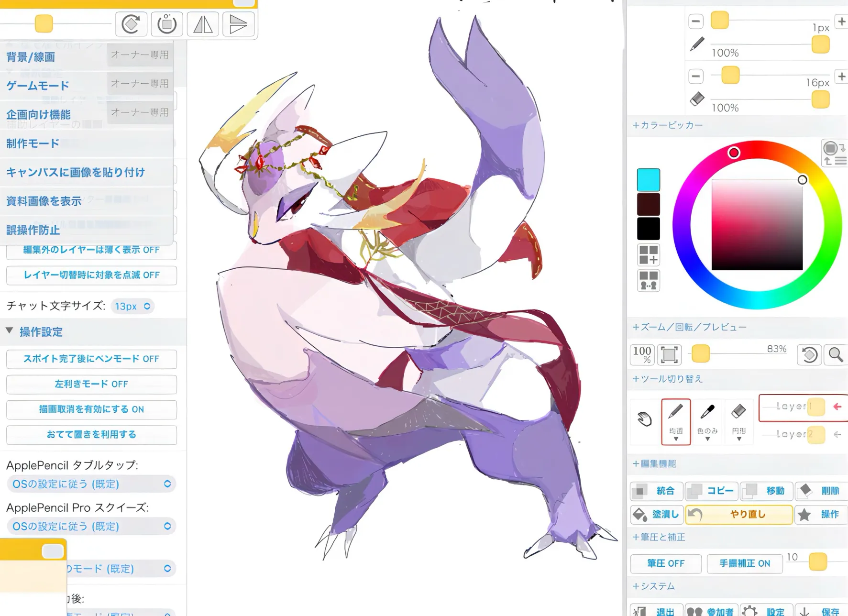Viewport: 848px width, 616px height.
Task: Click the 削除 delete button
Action: tap(821, 491)
